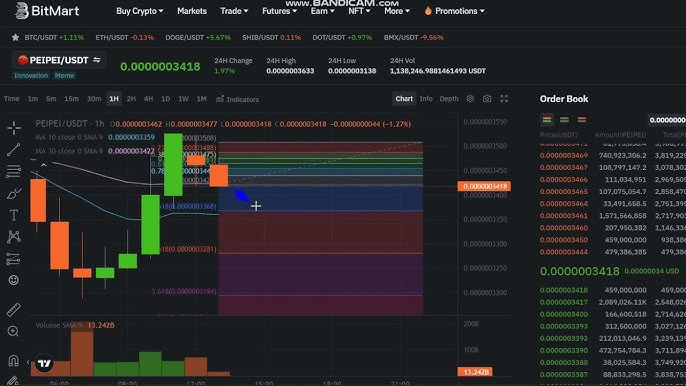Expand the More dropdown menu
This screenshot has height=386, width=686.
[x=397, y=11]
